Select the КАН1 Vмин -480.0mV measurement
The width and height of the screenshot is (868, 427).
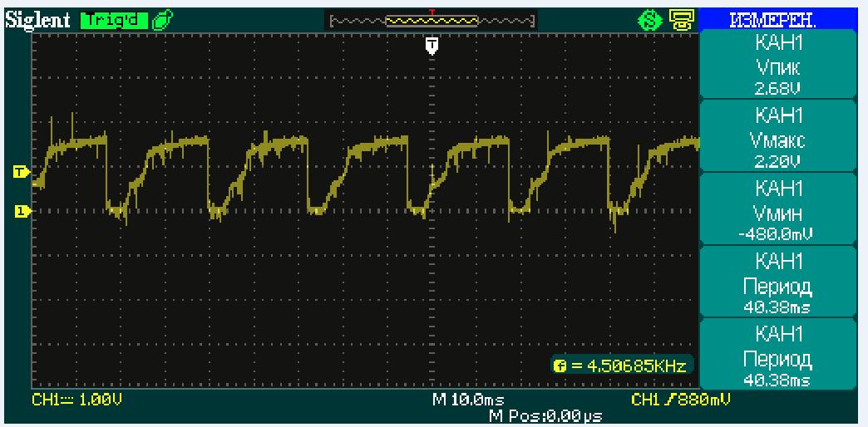click(777, 209)
